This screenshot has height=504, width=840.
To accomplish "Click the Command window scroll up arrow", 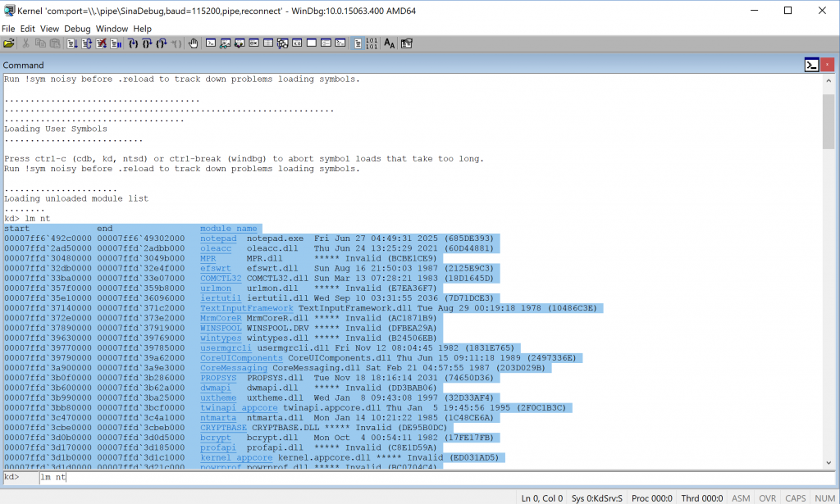I will [829, 81].
